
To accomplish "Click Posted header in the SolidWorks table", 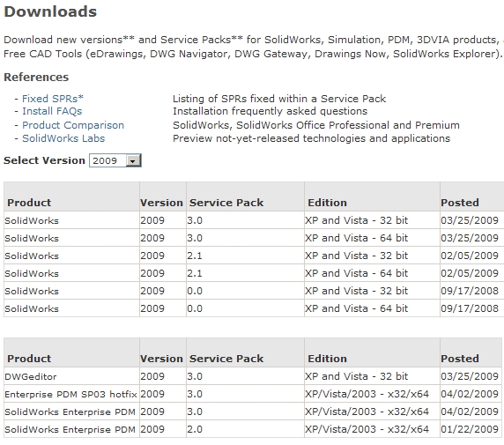I will (x=460, y=203).
